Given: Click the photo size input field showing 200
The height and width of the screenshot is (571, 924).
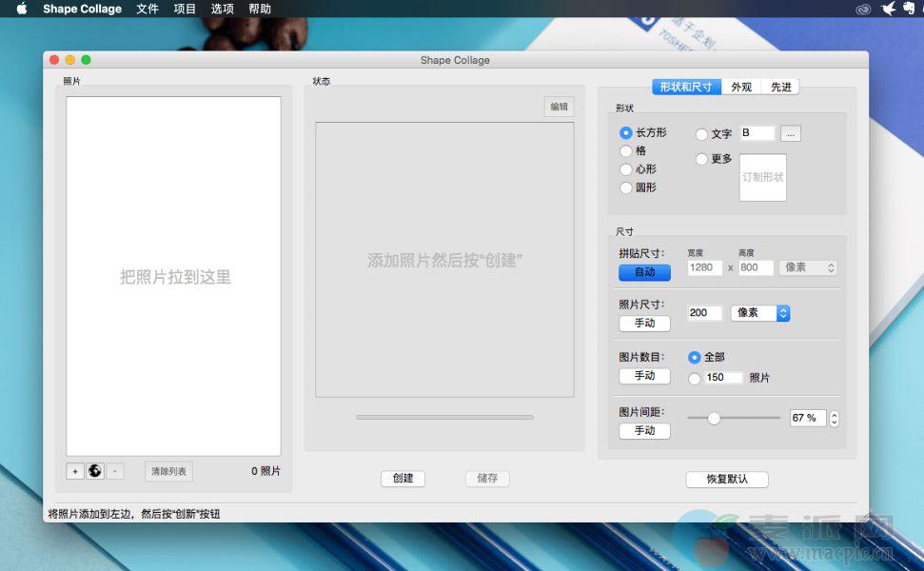Looking at the screenshot, I should (x=704, y=313).
